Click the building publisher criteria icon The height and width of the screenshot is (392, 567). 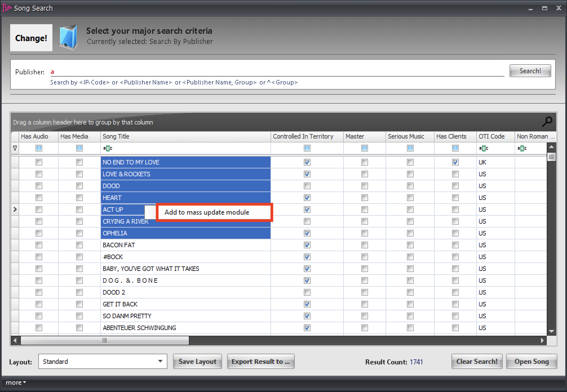click(68, 37)
